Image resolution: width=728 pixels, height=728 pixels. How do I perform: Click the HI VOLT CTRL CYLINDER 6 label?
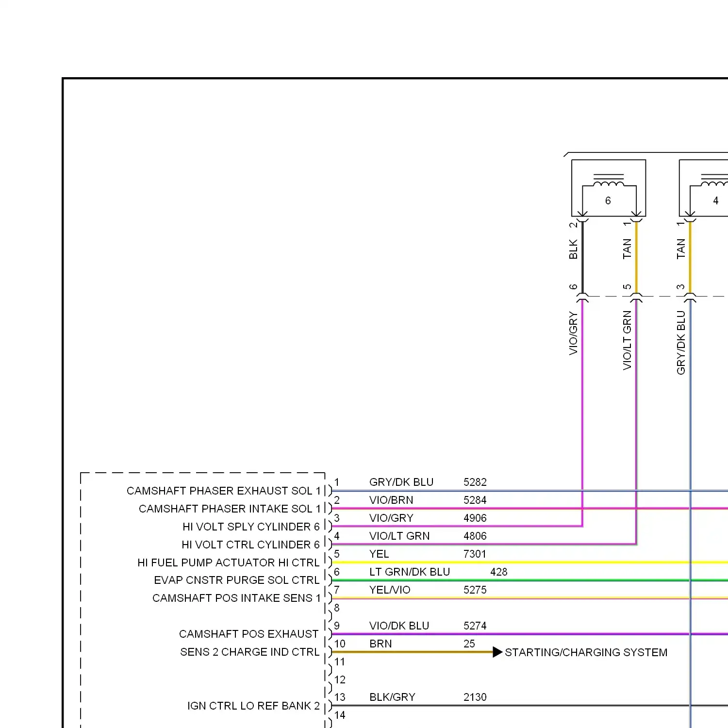click(x=250, y=545)
